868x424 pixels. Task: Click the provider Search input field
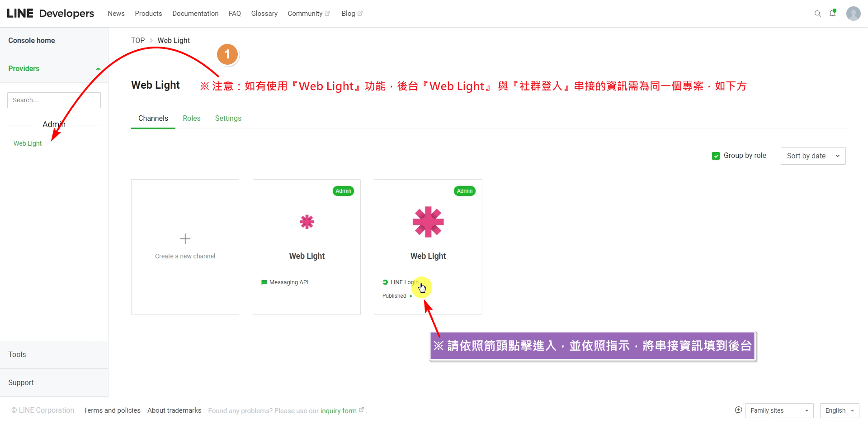54,100
